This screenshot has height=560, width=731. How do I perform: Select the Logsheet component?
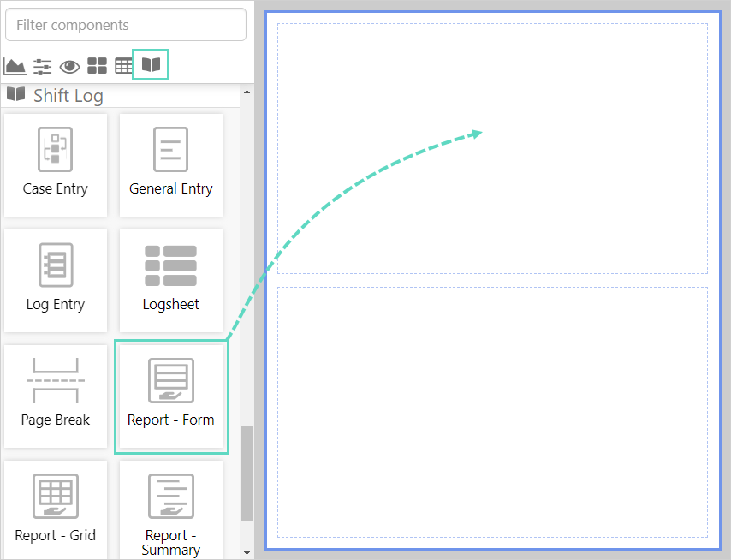171,281
